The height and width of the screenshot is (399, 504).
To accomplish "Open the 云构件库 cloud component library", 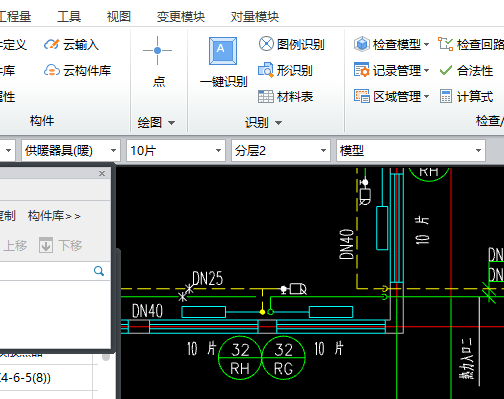I will pyautogui.click(x=77, y=70).
